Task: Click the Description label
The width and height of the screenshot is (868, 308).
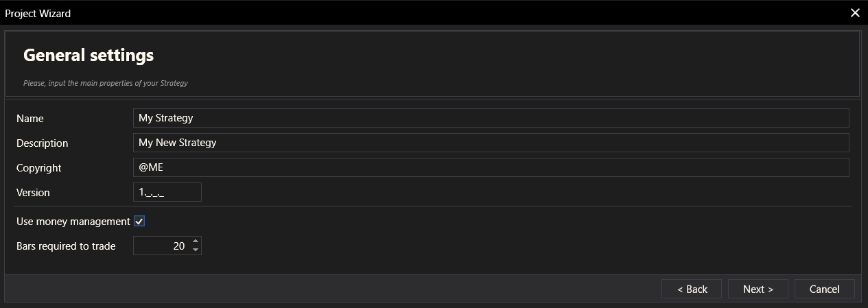Action: (x=43, y=143)
